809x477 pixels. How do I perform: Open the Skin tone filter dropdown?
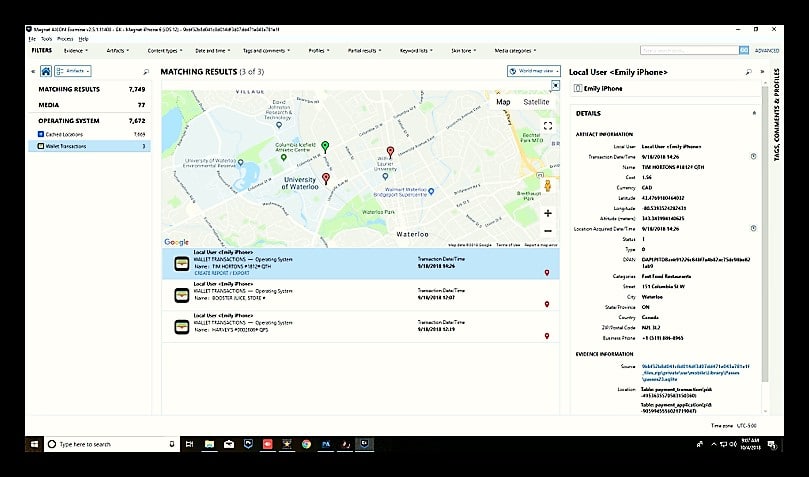(463, 51)
